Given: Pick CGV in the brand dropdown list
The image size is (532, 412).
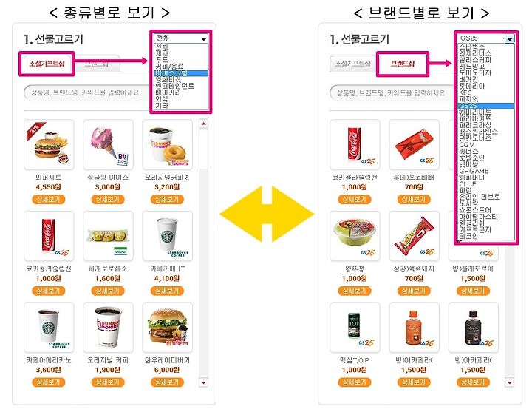Looking at the screenshot, I should pyautogui.click(x=466, y=145).
